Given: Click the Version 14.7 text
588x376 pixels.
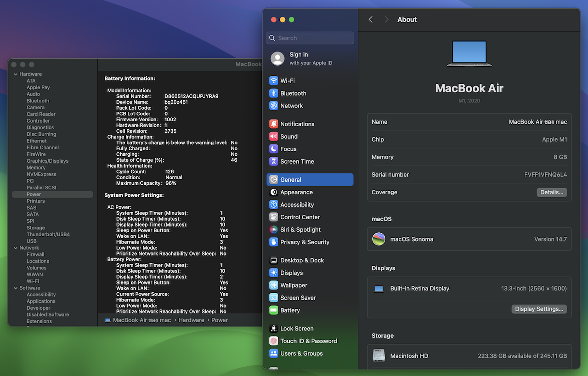Looking at the screenshot, I should [x=550, y=239].
